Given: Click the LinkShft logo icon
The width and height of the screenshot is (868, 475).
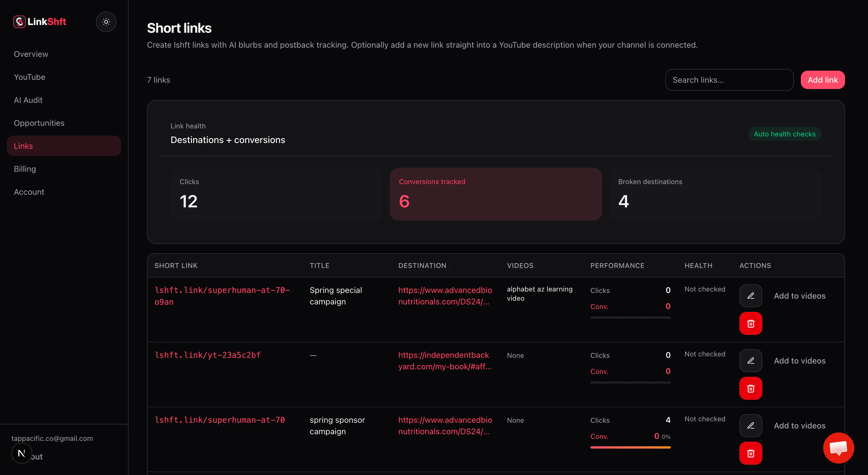Looking at the screenshot, I should tap(19, 22).
